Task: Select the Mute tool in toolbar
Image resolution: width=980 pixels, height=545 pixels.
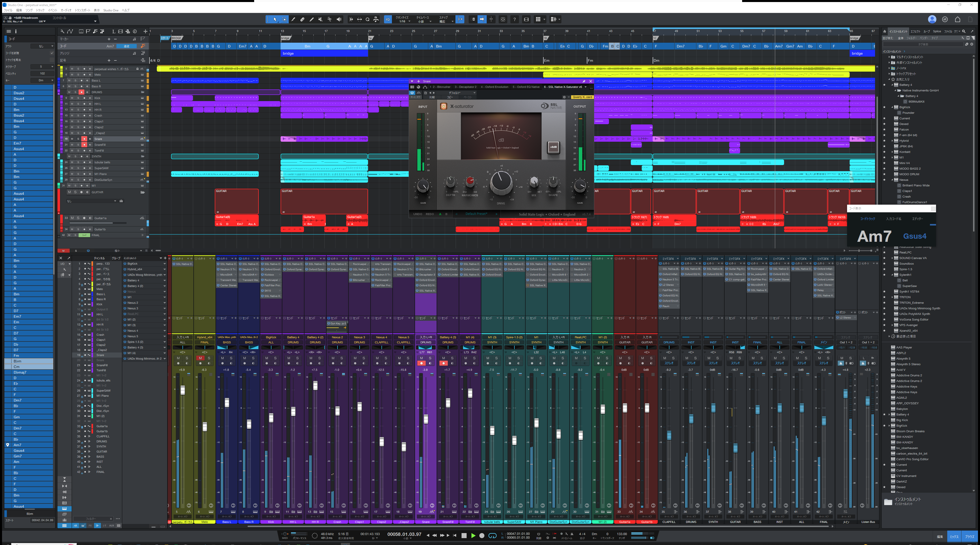Action: [321, 19]
